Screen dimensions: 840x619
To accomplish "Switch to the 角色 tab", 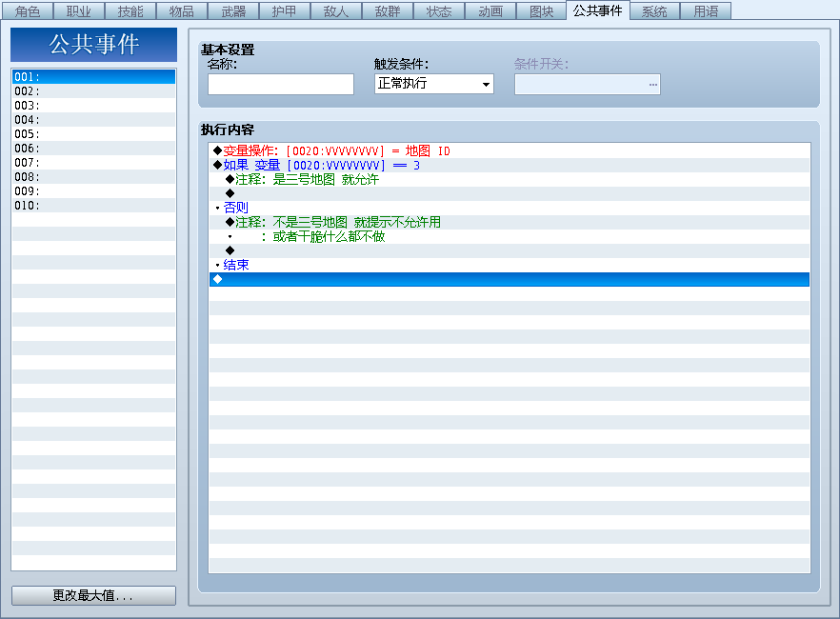I will [28, 10].
